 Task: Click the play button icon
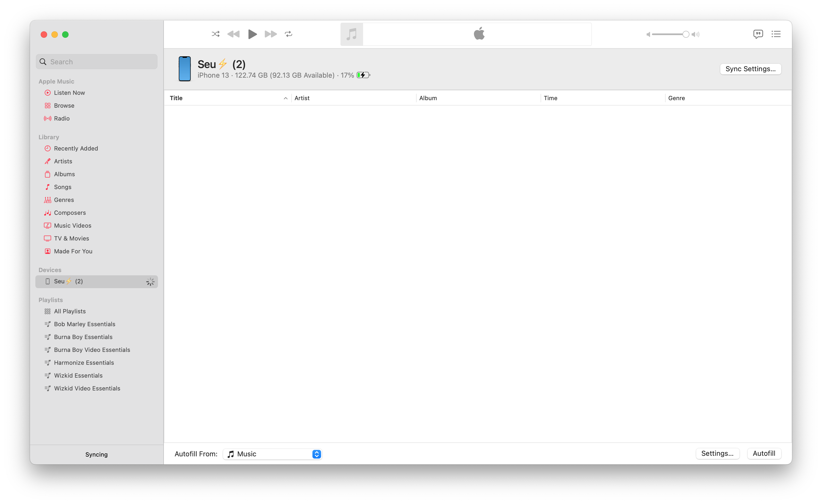[252, 33]
